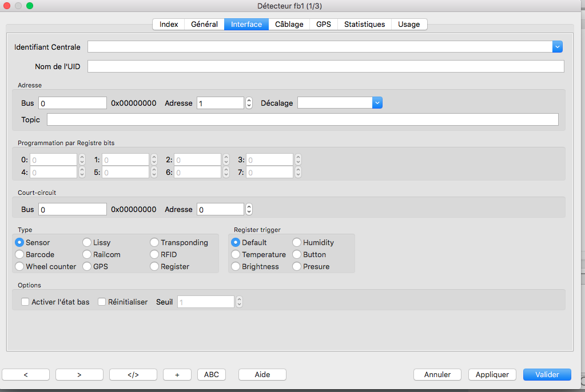
Task: Switch to the GPS tab
Action: pos(324,24)
